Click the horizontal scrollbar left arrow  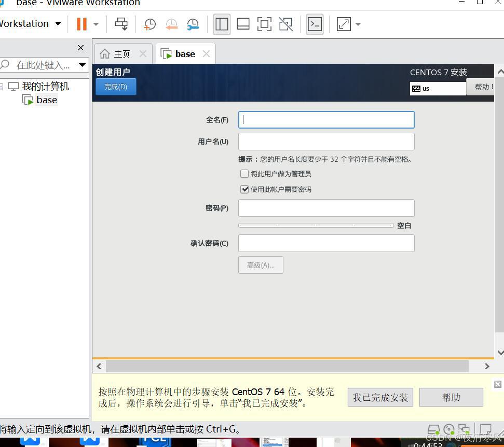99,367
